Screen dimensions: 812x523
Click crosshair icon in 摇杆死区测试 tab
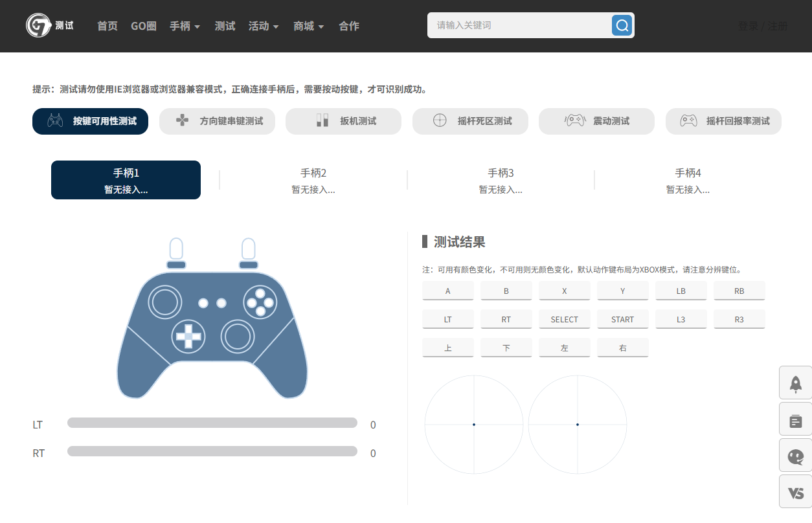[440, 121]
